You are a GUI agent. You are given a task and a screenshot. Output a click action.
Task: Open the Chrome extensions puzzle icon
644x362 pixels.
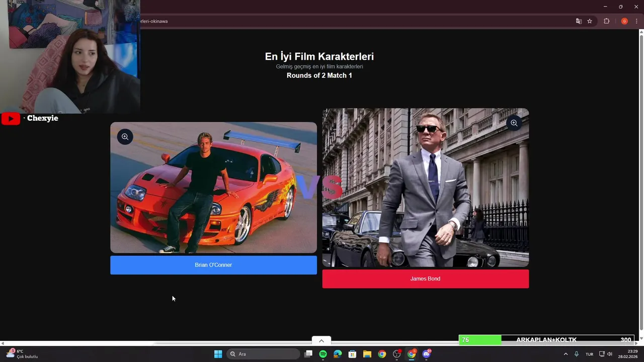coord(606,21)
